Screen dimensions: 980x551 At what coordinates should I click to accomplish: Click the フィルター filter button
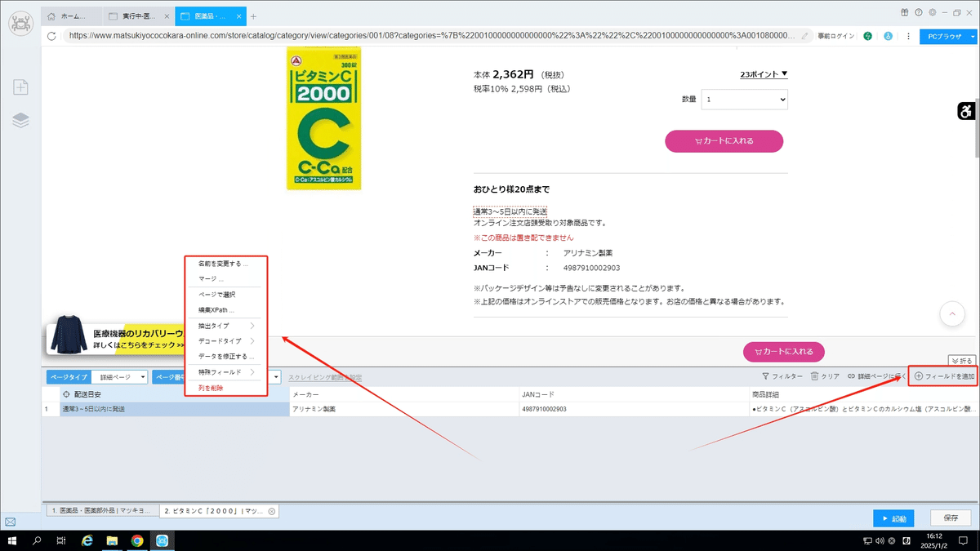tap(782, 376)
